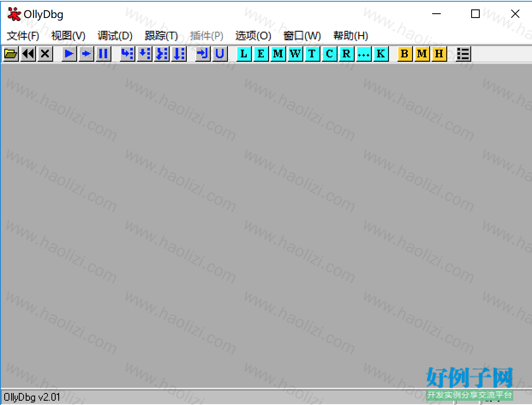
Task: Open the 窗口(W) menu
Action: click(302, 36)
